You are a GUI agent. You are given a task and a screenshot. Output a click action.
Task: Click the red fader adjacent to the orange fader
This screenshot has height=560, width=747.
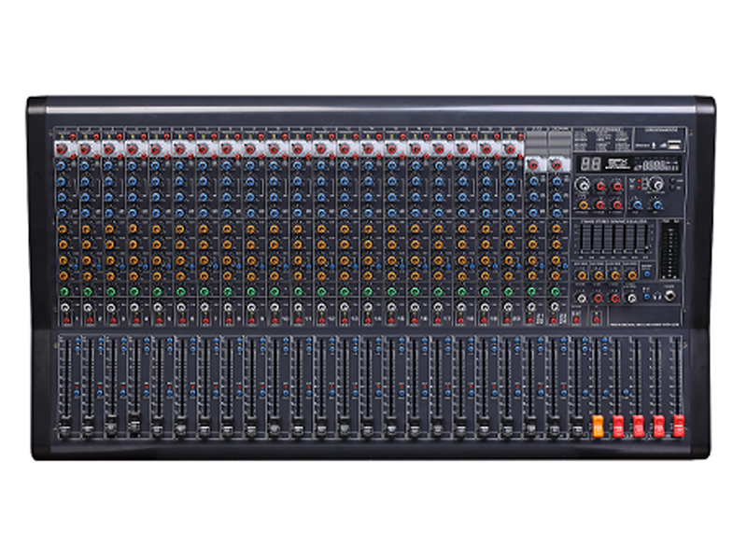[618, 426]
